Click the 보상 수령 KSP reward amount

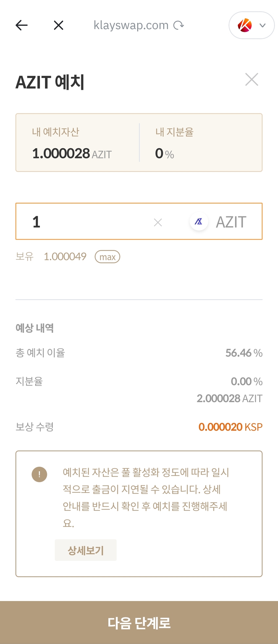(230, 427)
